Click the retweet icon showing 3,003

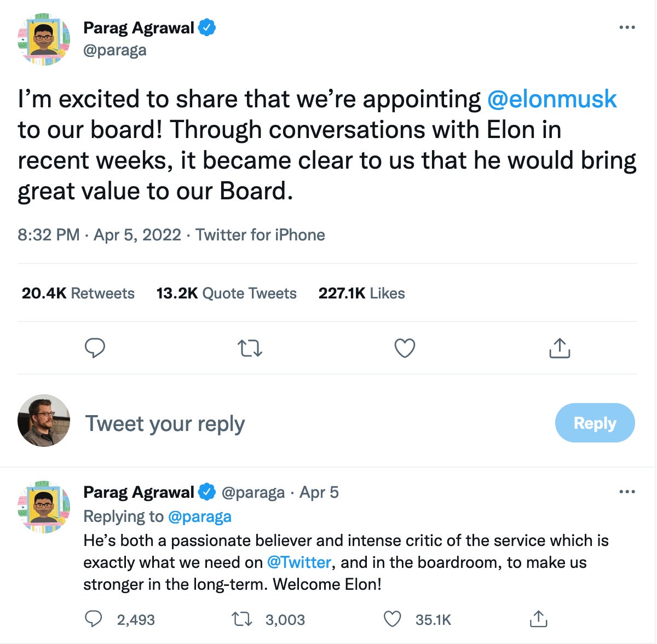coord(241,619)
